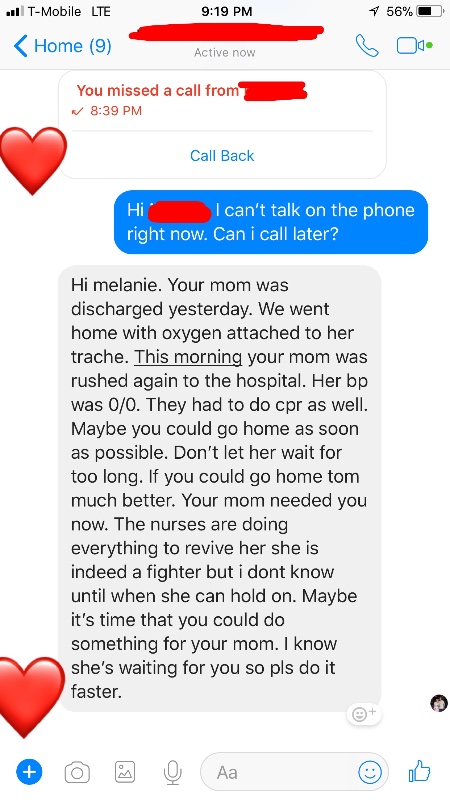Viewport: 450px width, 800px height.
Task: Open the photo gallery picker icon
Action: pyautogui.click(x=125, y=772)
